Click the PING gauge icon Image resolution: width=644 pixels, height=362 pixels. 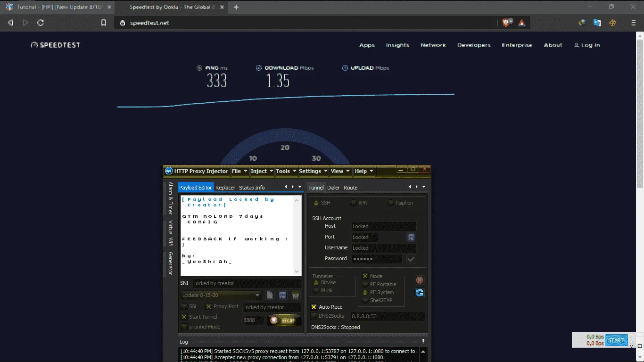coord(199,68)
